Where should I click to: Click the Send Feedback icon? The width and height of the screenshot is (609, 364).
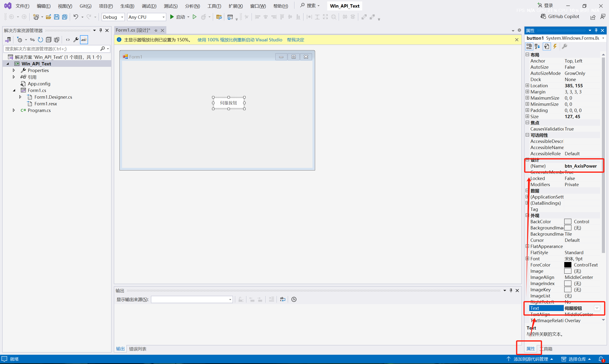point(603,17)
